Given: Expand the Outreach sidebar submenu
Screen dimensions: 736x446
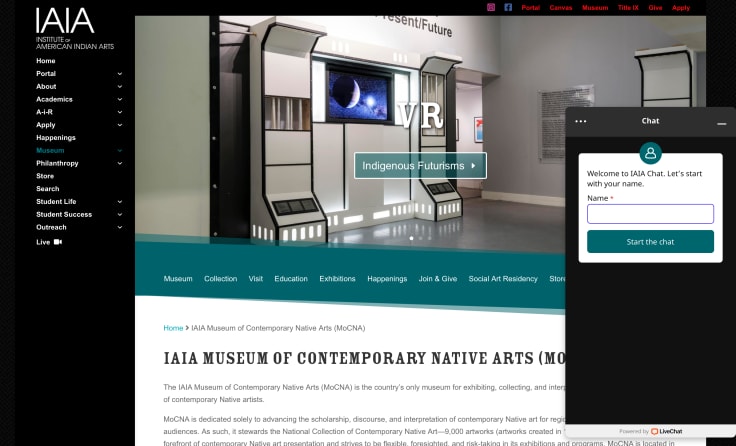Looking at the screenshot, I should (120, 227).
